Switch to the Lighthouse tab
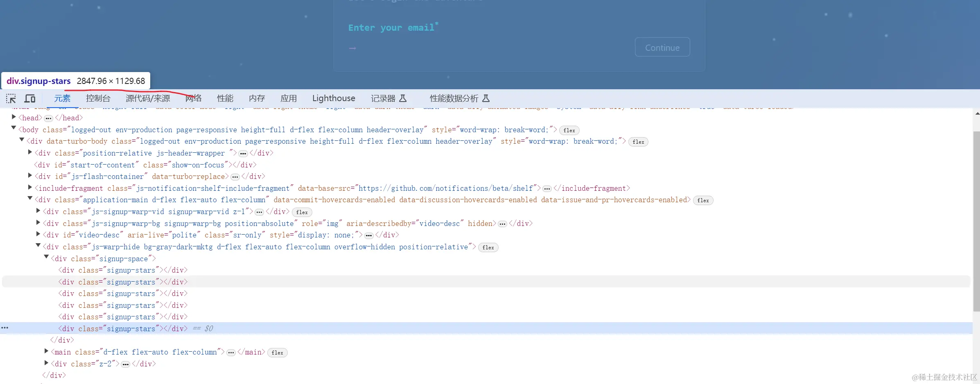Image resolution: width=980 pixels, height=384 pixels. (x=334, y=98)
